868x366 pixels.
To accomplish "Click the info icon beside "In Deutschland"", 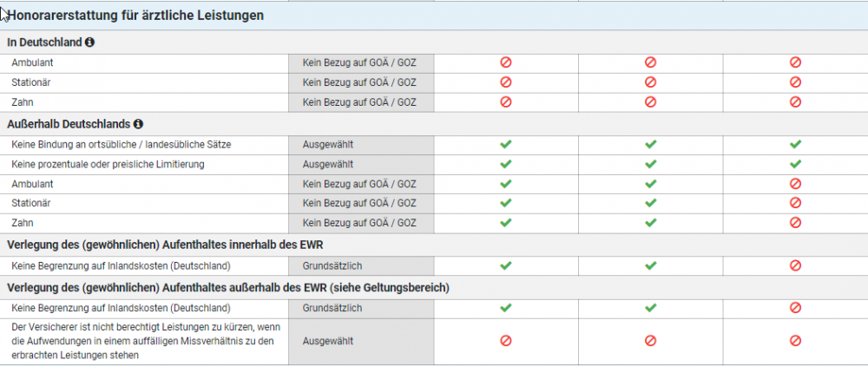I will point(90,42).
